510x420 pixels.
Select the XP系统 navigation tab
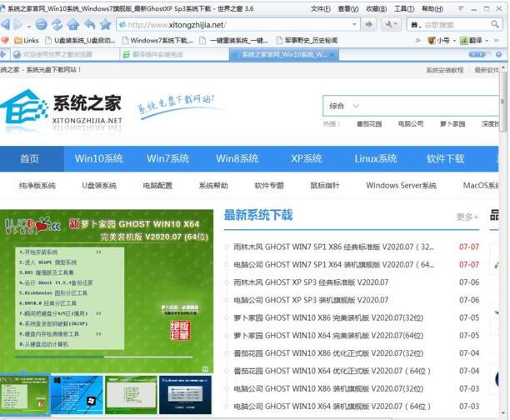tap(307, 159)
